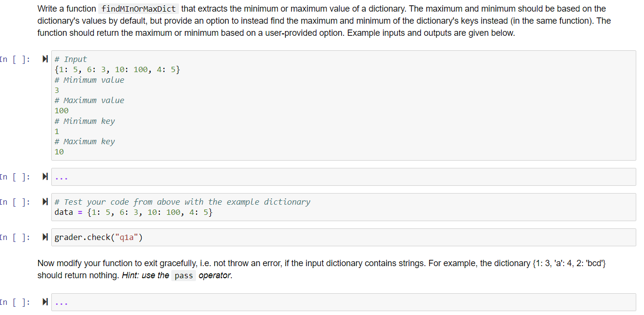Click the run arrow beside the top cell

click(45, 59)
